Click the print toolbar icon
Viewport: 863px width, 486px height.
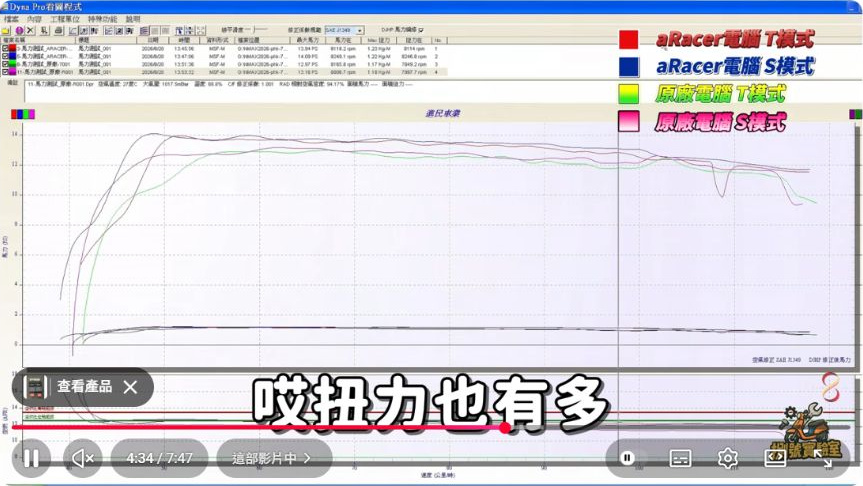tap(59, 31)
